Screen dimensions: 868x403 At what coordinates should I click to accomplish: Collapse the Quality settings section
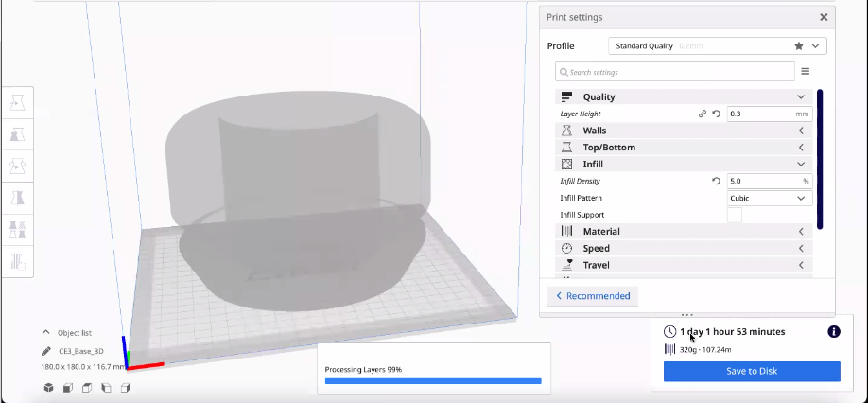coord(801,96)
